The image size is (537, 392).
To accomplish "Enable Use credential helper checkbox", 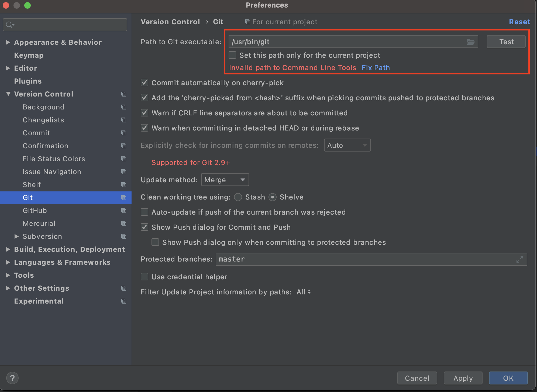I will pyautogui.click(x=145, y=277).
